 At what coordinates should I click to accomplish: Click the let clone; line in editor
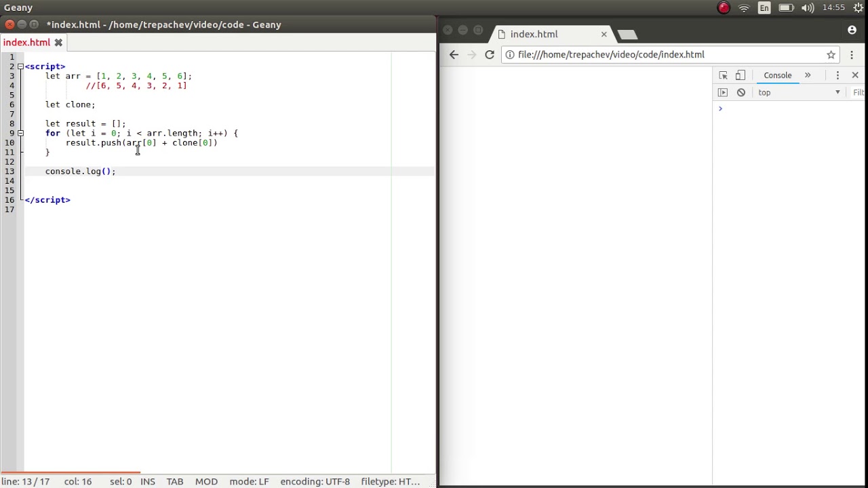[71, 104]
